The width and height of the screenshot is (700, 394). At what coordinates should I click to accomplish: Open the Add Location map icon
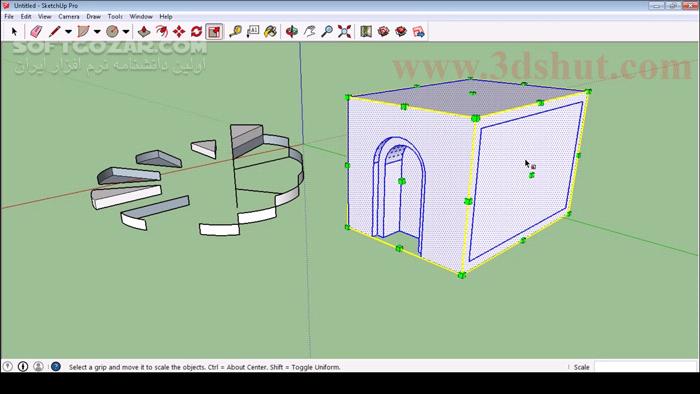click(x=366, y=32)
